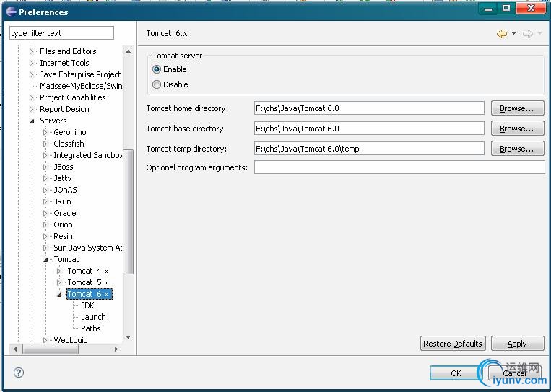Screen dimensions: 551x392
Task: Open the Paths page under Tomcat 6.x
Action: (91, 328)
